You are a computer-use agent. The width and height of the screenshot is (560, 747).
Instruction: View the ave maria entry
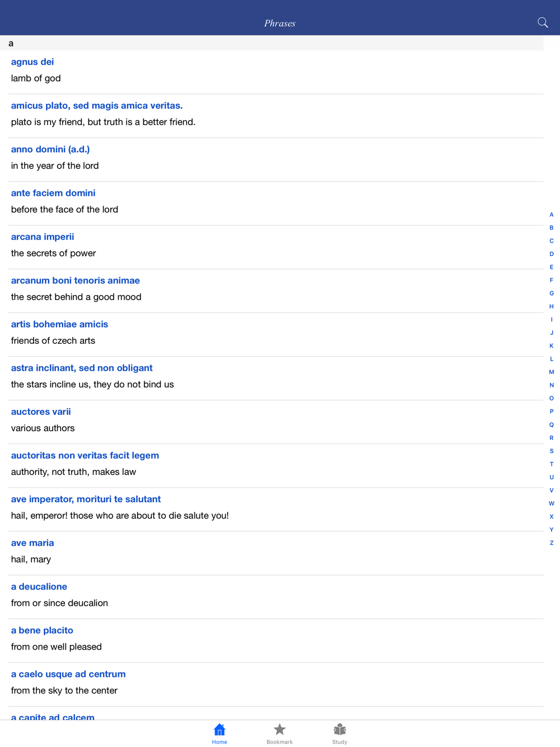[x=276, y=552]
